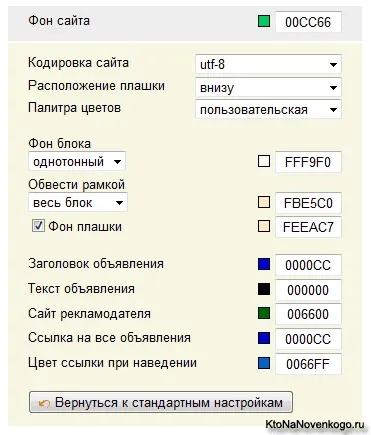Screen dimensions: 371x435
Task: Click the blue swatch for Заголовок объявления
Action: [264, 264]
